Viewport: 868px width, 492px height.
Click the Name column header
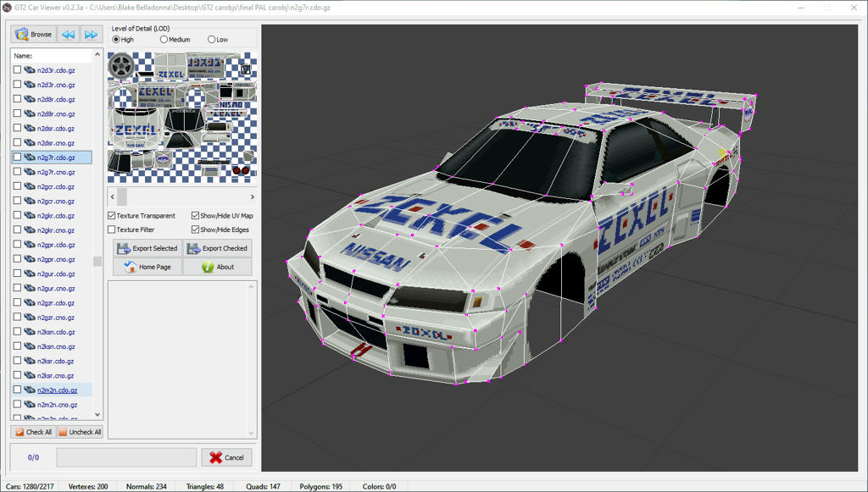[x=52, y=56]
